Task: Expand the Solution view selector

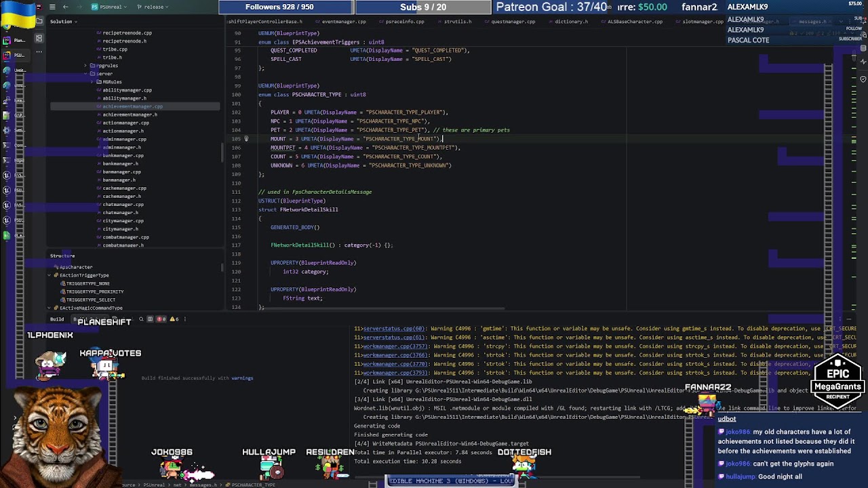Action: tap(64, 22)
